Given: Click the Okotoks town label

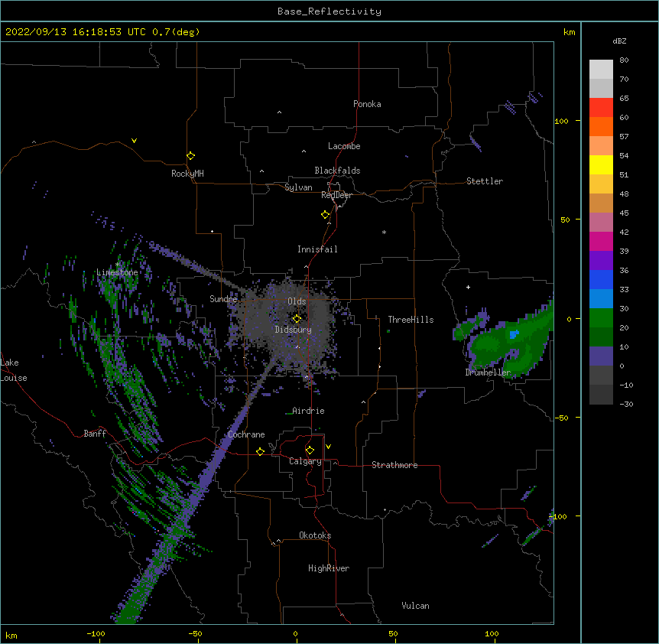Looking at the screenshot, I should (x=315, y=535).
